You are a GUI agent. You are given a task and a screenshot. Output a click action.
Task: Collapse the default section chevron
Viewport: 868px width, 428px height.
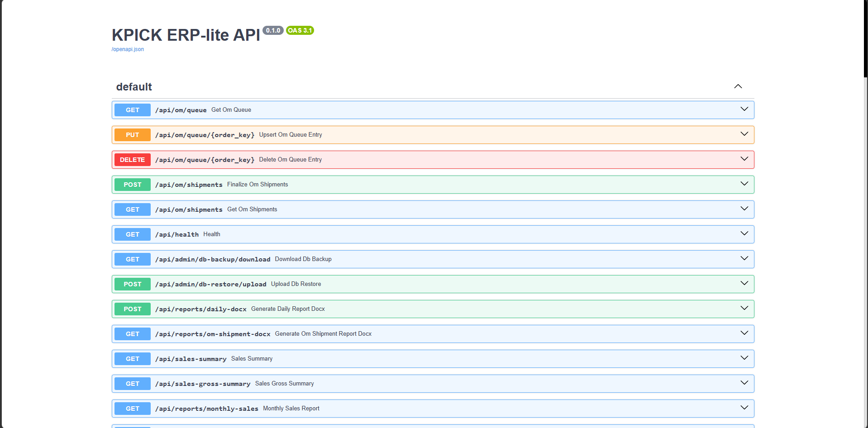[738, 86]
